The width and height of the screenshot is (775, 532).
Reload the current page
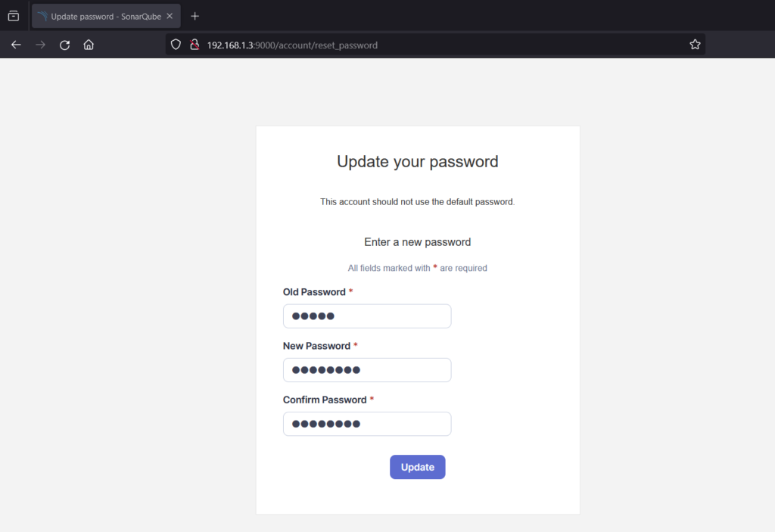65,45
